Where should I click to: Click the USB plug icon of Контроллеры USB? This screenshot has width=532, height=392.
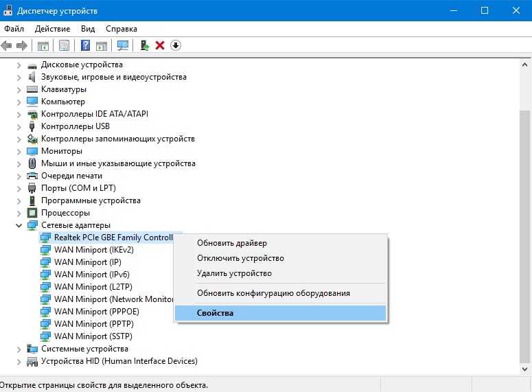[x=32, y=126]
